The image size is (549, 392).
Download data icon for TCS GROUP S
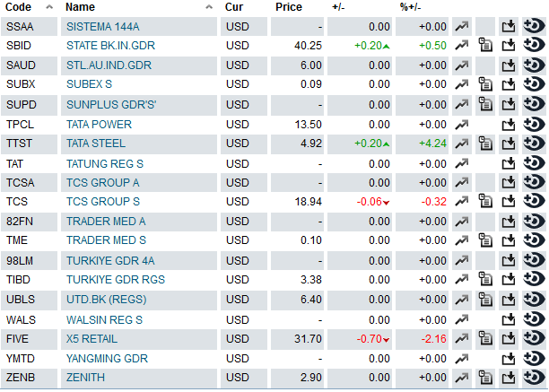coord(509,202)
